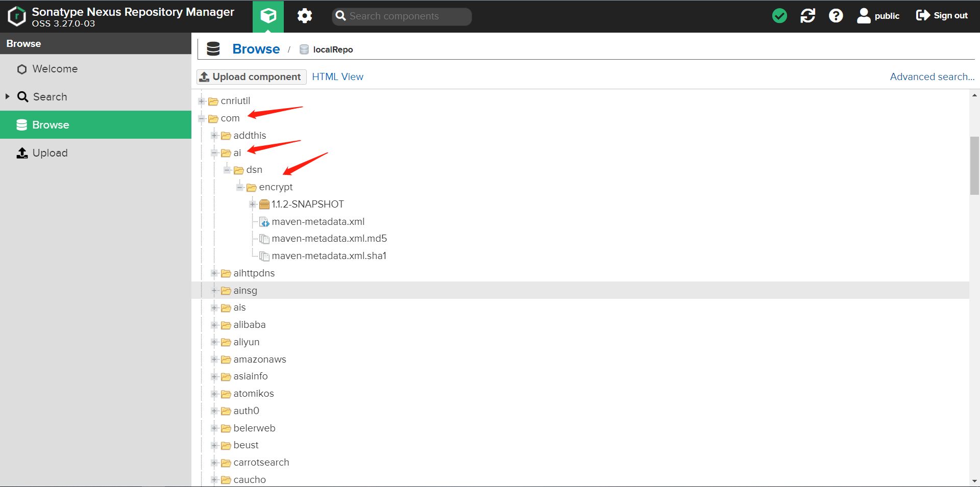Select the caucho folder name
This screenshot has height=487, width=980.
coord(250,480)
